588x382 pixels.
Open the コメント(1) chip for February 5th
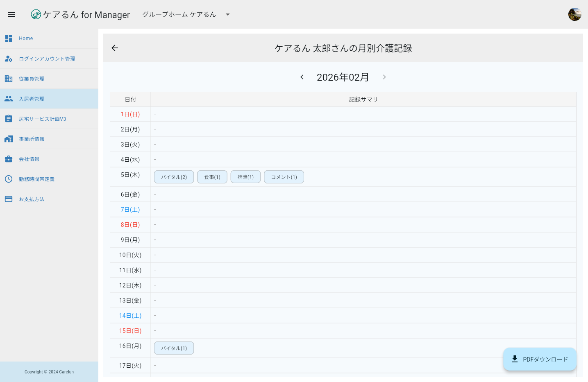[x=284, y=177]
